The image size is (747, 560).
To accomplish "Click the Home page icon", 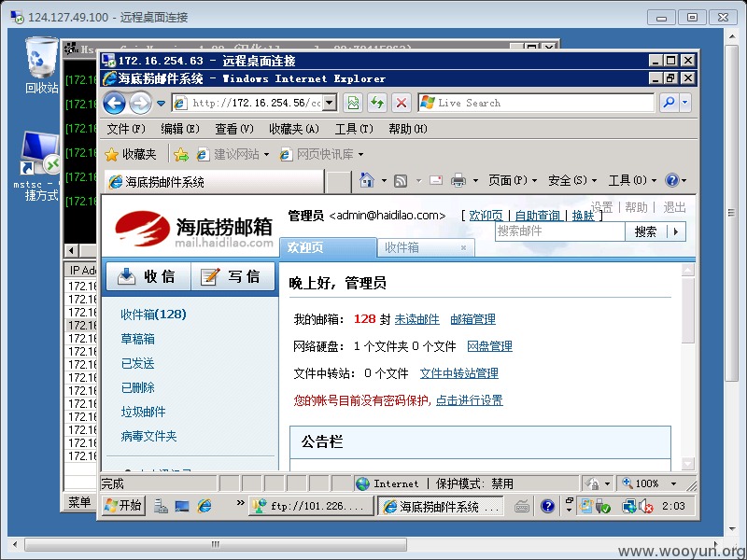I will (x=366, y=180).
